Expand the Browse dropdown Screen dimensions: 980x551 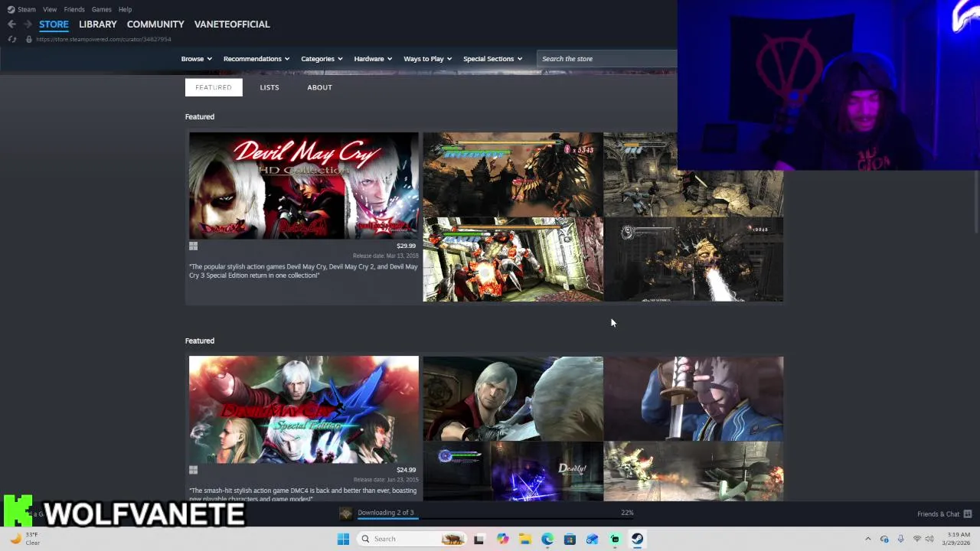[196, 59]
